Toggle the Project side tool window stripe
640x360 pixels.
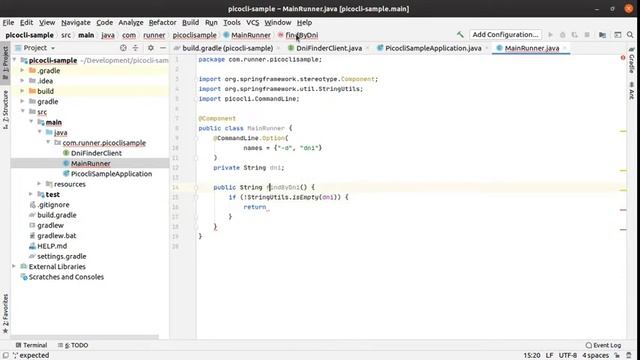(x=5, y=63)
